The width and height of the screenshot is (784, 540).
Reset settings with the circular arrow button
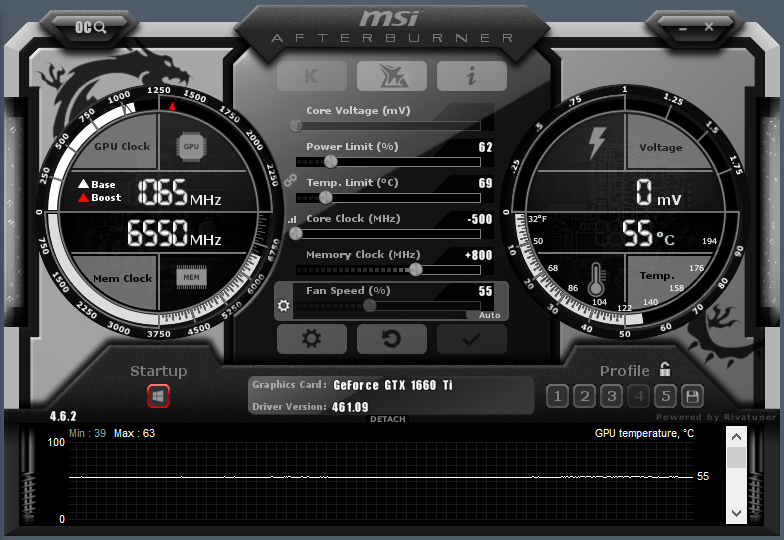click(392, 338)
